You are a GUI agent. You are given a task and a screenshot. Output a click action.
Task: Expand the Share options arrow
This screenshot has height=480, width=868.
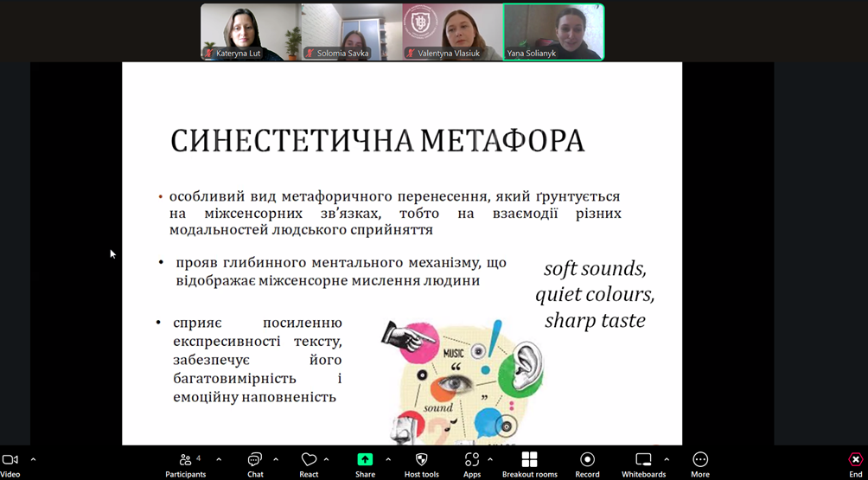coord(387,459)
